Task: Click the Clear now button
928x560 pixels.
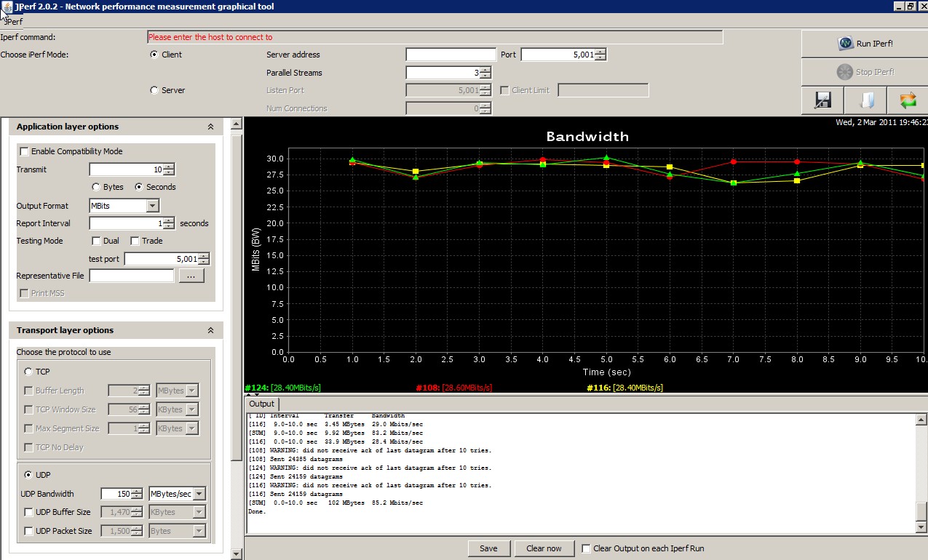Action: click(544, 548)
